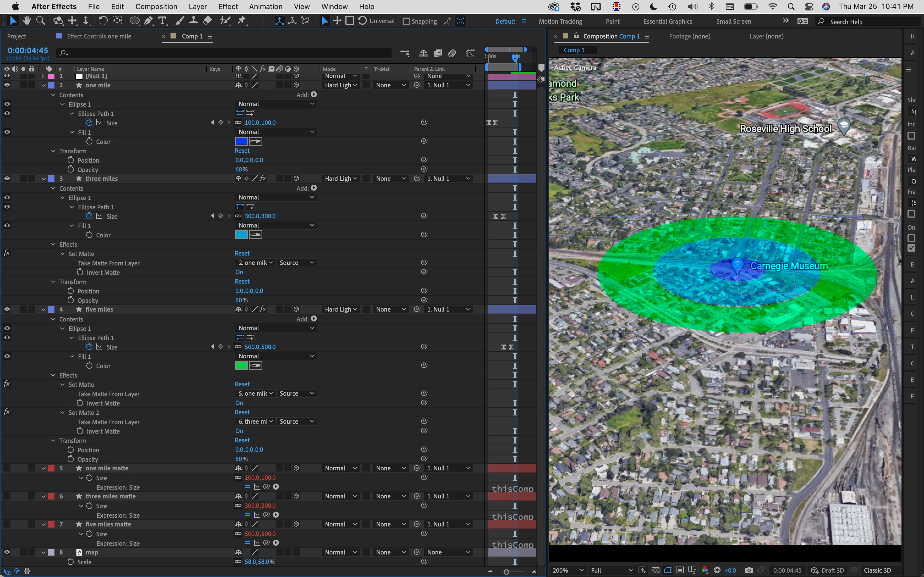Open the Animation menu
The width and height of the screenshot is (924, 577).
[x=265, y=7]
